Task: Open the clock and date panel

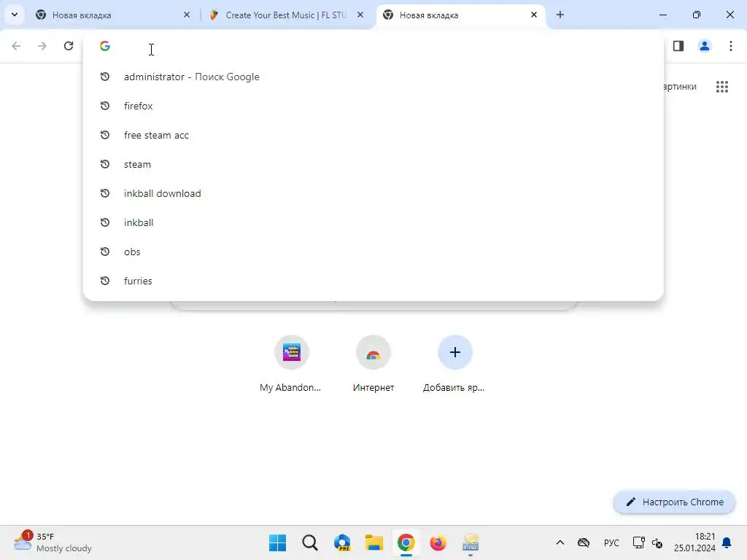Action: point(694,542)
